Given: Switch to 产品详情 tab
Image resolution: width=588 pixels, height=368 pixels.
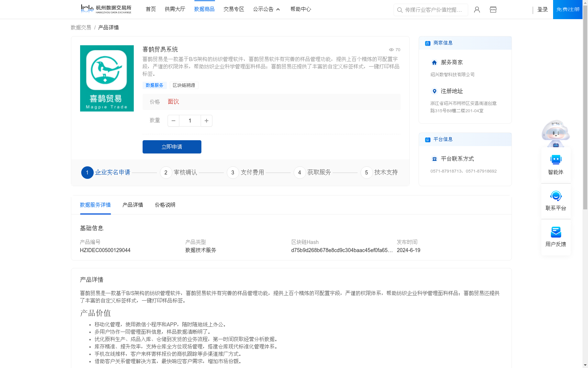Looking at the screenshot, I should click(133, 205).
